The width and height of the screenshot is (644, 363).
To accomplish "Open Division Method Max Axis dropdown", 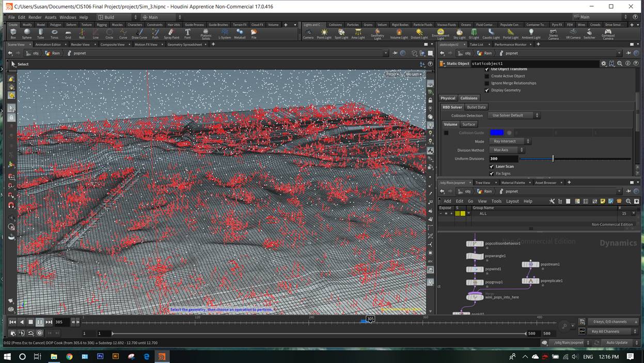I will point(507,150).
